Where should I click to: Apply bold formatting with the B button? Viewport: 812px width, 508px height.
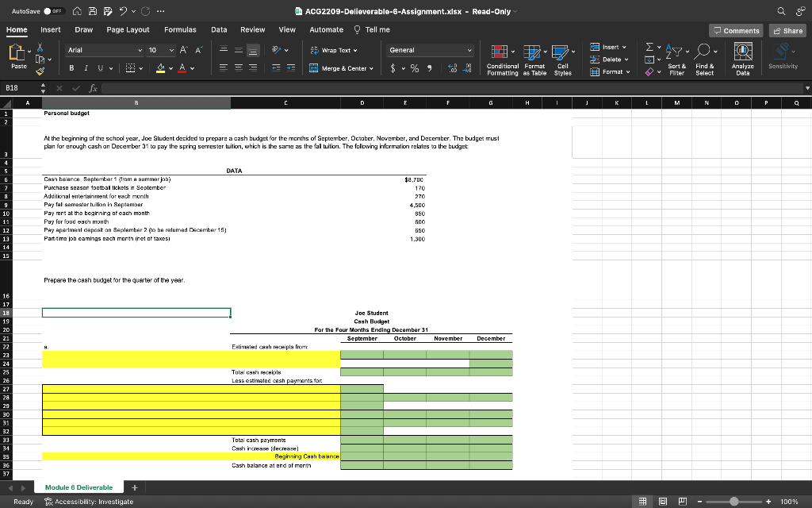(x=71, y=68)
